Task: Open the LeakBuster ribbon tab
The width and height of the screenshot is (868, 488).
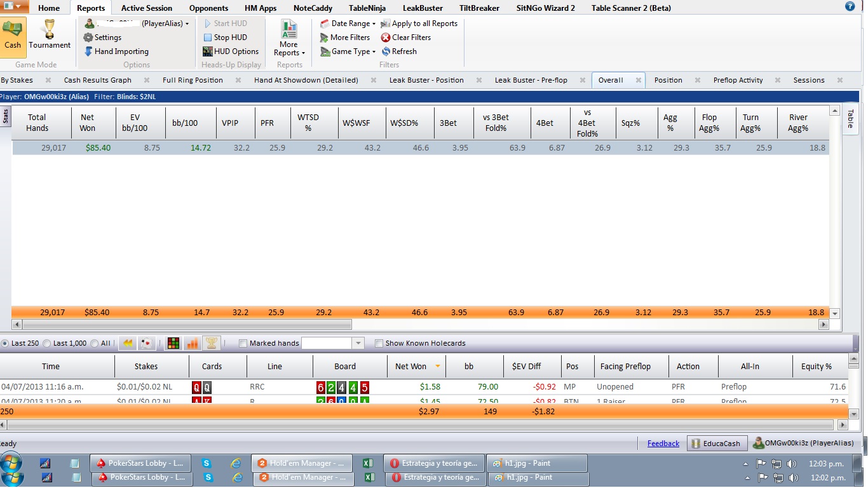Action: [423, 8]
